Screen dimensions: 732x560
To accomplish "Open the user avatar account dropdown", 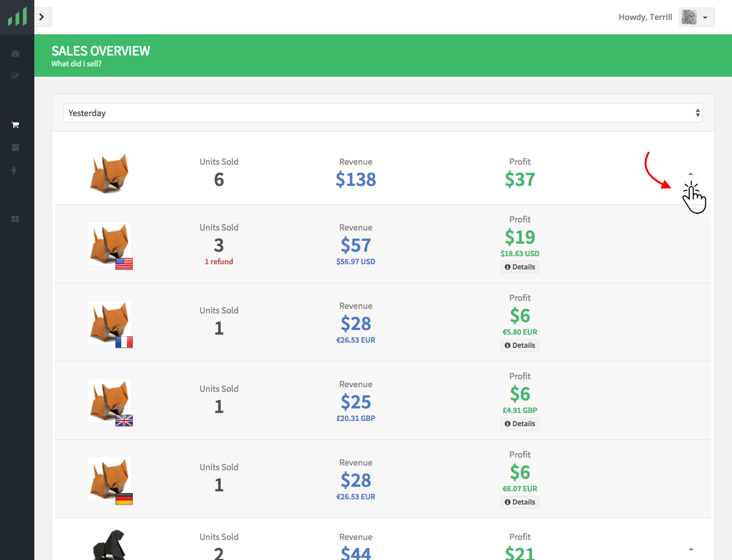I will 697,17.
